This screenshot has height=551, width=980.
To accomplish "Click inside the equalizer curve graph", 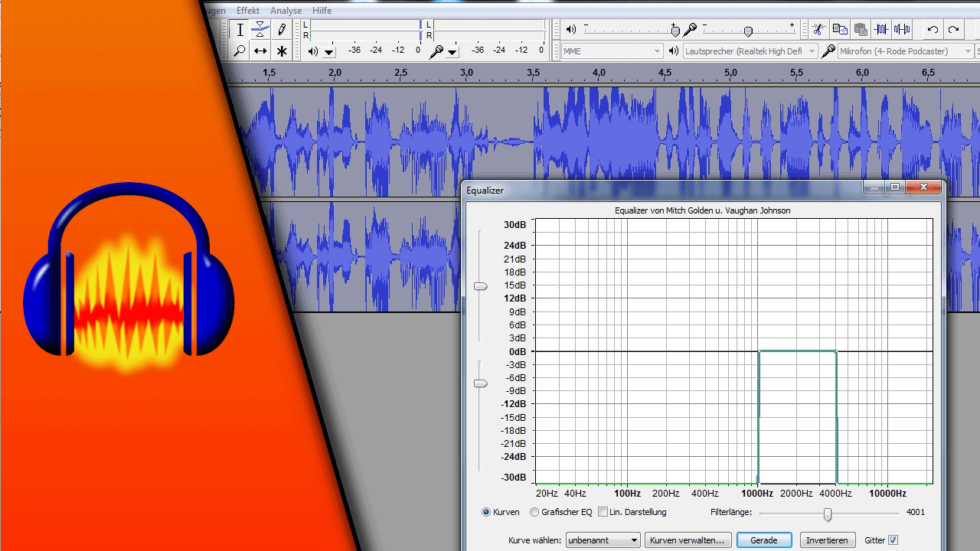I will point(733,351).
